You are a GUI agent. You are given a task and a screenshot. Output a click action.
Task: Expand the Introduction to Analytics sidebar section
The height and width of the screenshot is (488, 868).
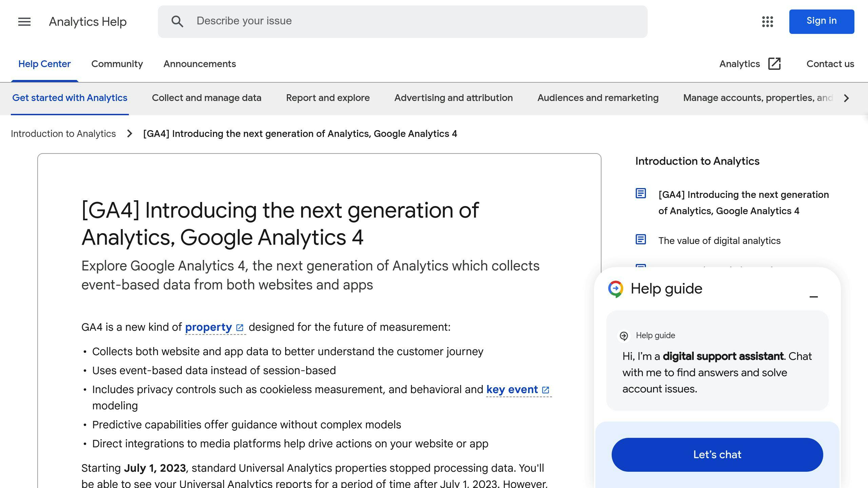tap(697, 161)
